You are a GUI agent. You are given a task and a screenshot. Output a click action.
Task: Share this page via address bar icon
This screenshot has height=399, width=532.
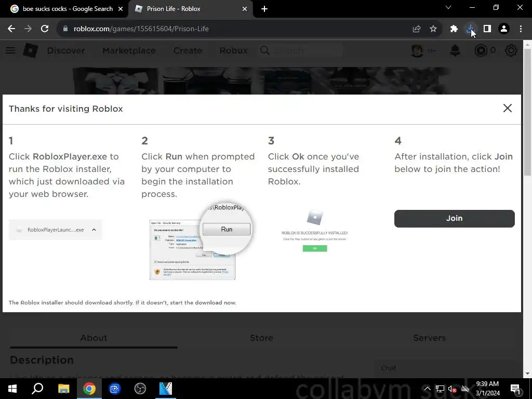tap(417, 29)
